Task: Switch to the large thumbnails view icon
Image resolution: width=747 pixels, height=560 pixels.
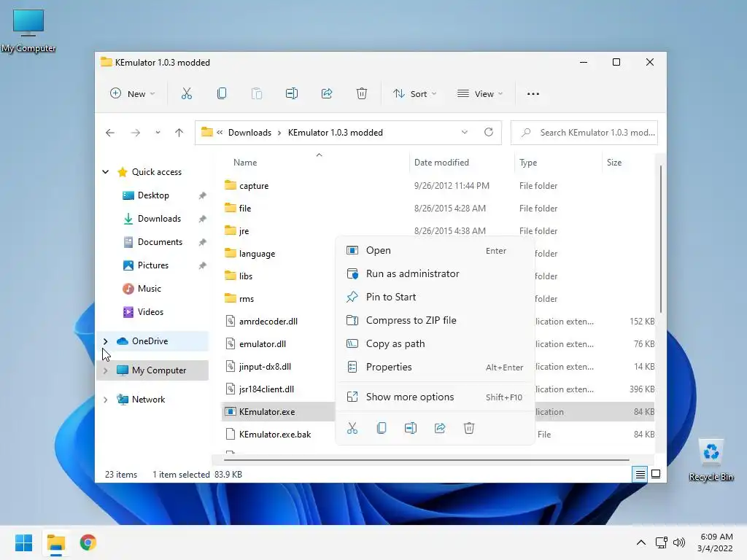Action: pyautogui.click(x=656, y=474)
